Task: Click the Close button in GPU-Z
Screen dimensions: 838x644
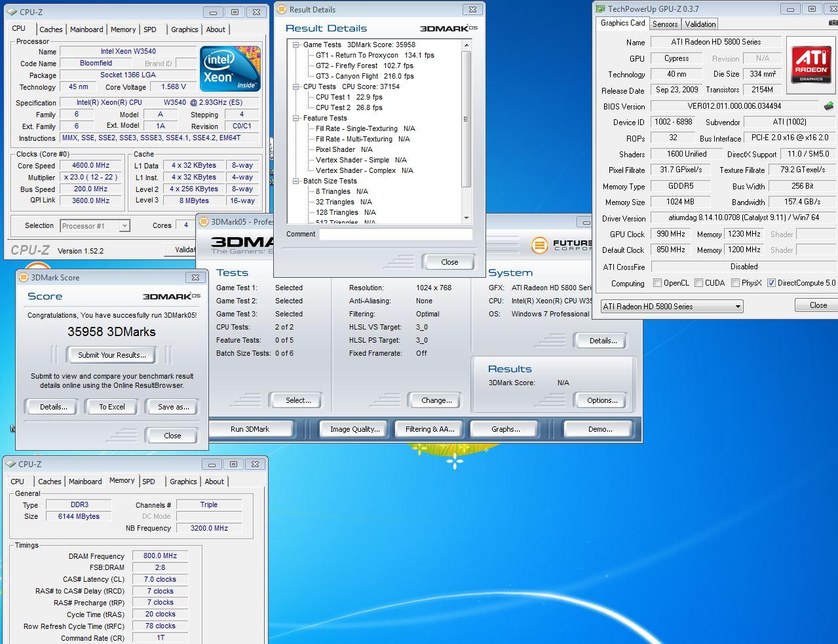Action: coord(818,305)
